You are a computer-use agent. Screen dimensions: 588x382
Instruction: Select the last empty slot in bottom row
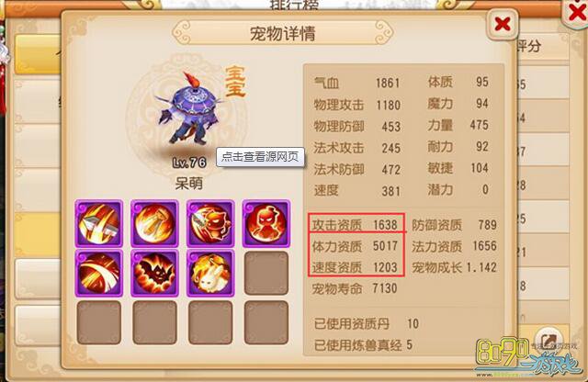(x=266, y=322)
